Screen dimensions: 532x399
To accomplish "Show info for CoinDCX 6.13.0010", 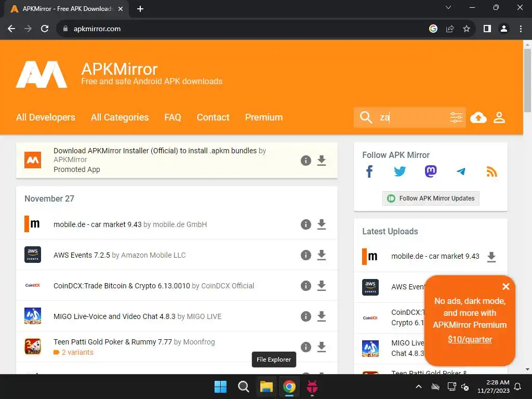I will tap(305, 286).
